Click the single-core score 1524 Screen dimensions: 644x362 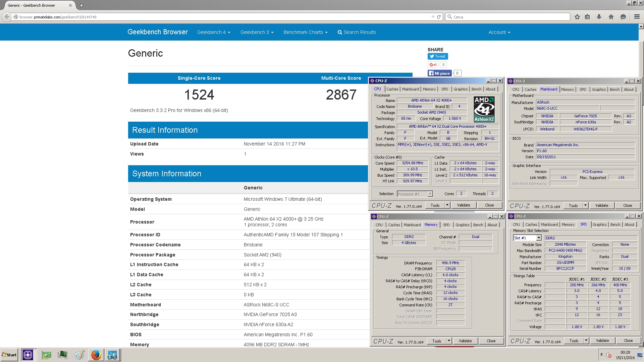coord(199,95)
